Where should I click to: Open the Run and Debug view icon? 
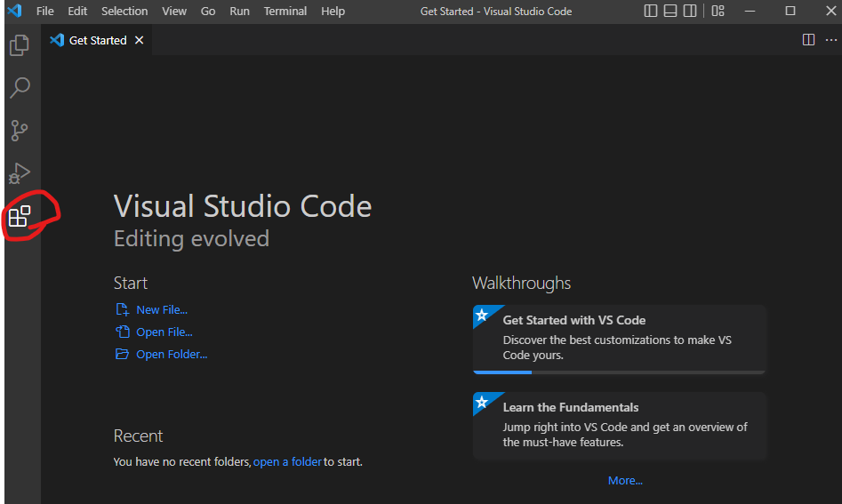click(x=20, y=172)
